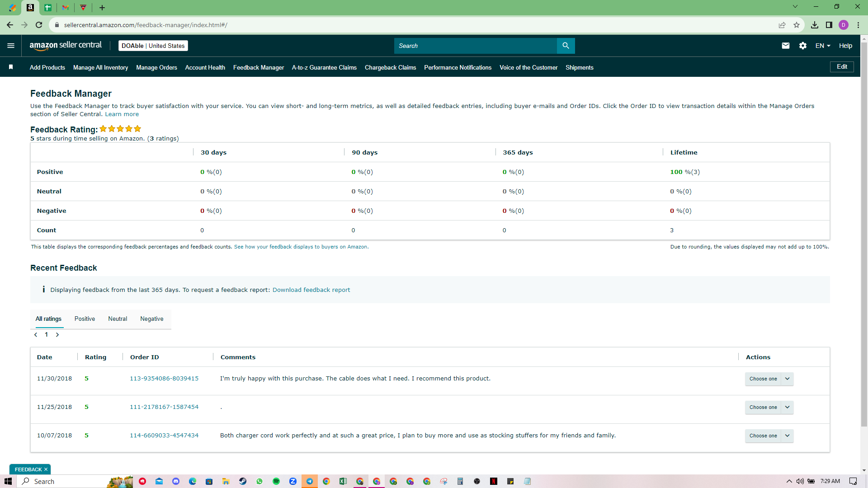Open Chrome profile avatar D
The height and width of the screenshot is (488, 868).
coord(844,25)
